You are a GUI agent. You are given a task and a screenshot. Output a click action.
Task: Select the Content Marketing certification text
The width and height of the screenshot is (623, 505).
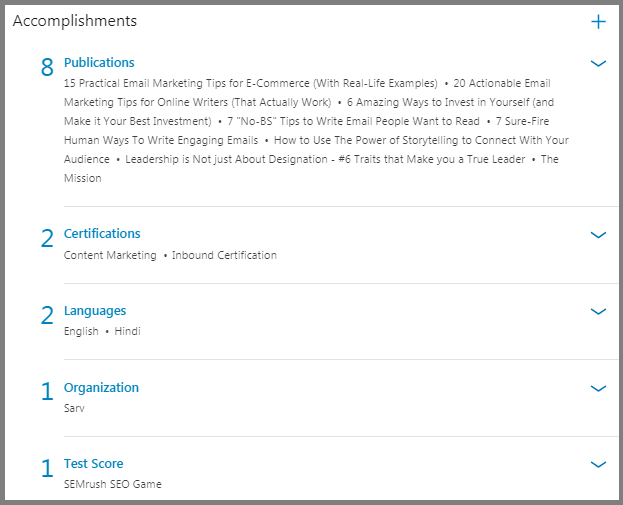click(x=110, y=255)
